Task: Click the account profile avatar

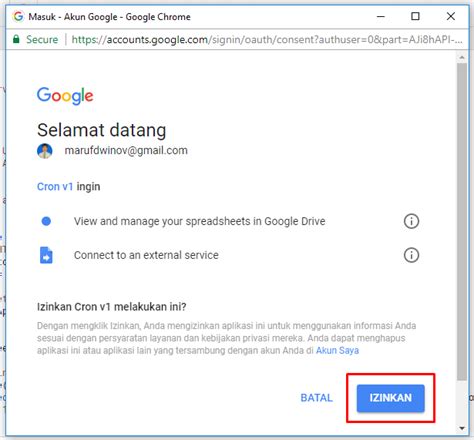Action: tap(45, 151)
